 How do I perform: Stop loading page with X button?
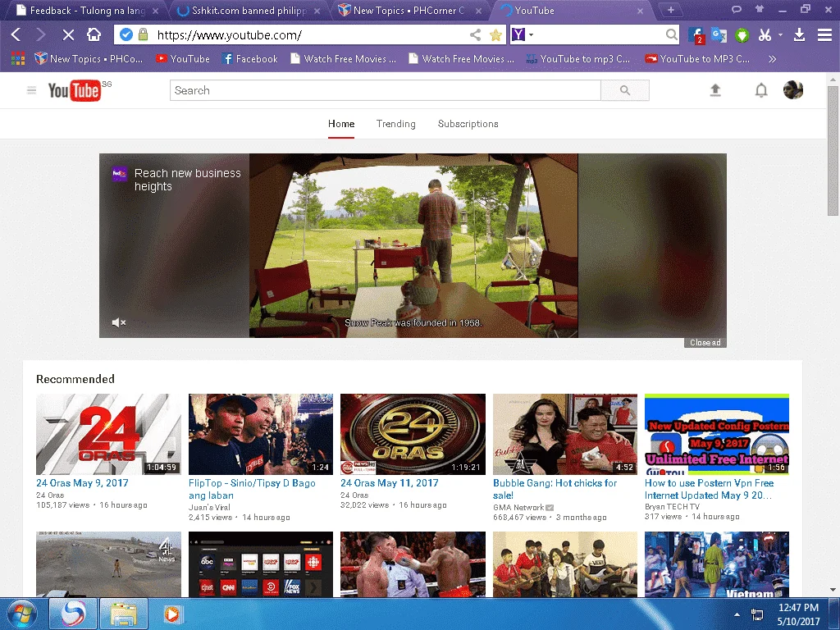point(68,34)
